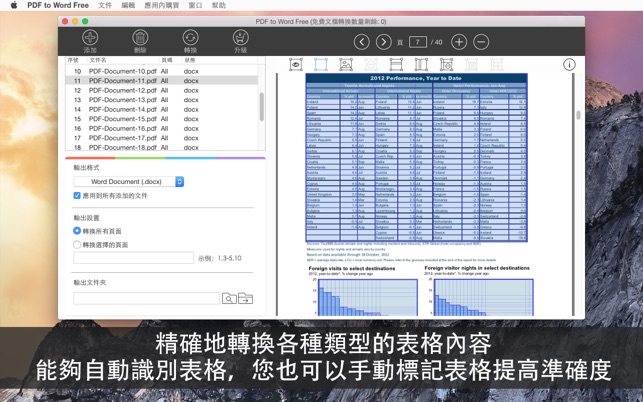Click docx status of PDF-Document-14.pdf
Viewport: 643px width, 402px height.
tap(191, 110)
